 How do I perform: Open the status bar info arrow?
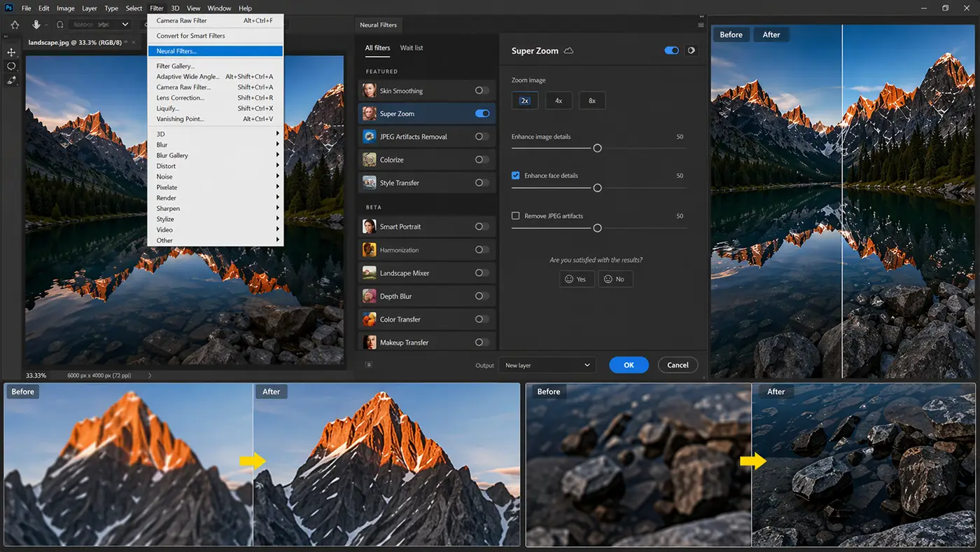click(x=150, y=375)
